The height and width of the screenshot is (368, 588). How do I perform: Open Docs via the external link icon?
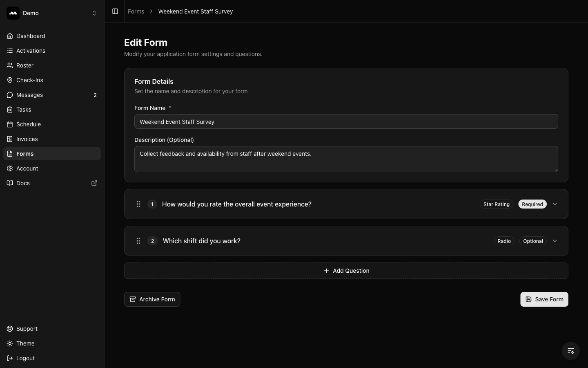coord(94,183)
